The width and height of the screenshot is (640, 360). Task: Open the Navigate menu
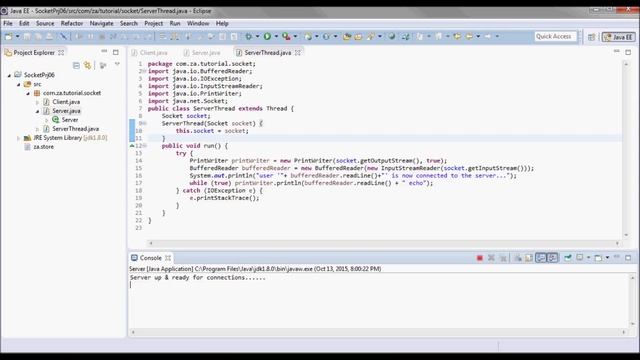coord(101,23)
